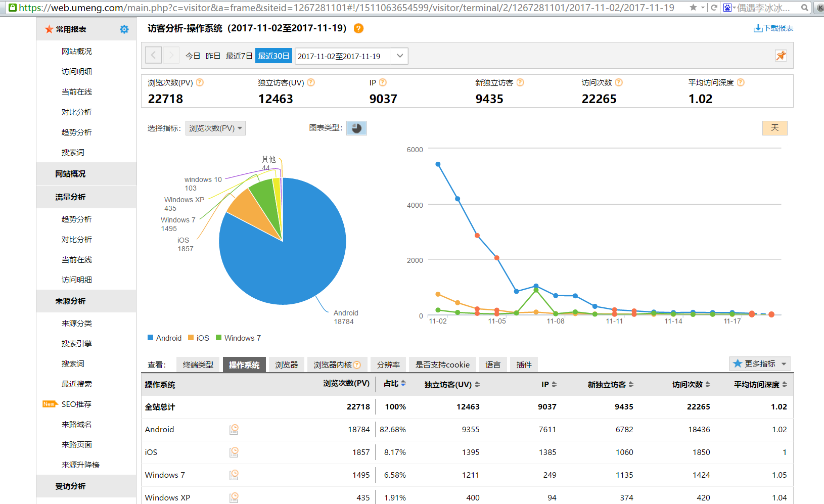Toggle Android series in chart legend
The width and height of the screenshot is (824, 504).
(x=164, y=338)
